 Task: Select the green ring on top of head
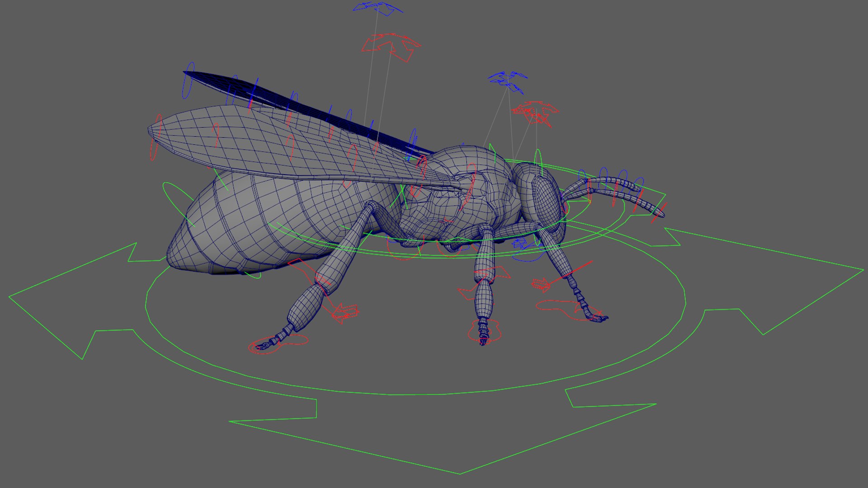[x=538, y=162]
